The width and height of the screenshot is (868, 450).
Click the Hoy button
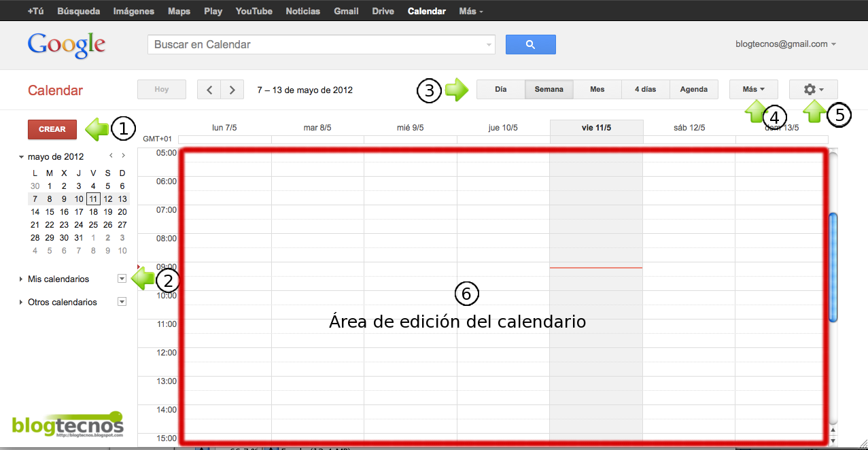point(161,89)
